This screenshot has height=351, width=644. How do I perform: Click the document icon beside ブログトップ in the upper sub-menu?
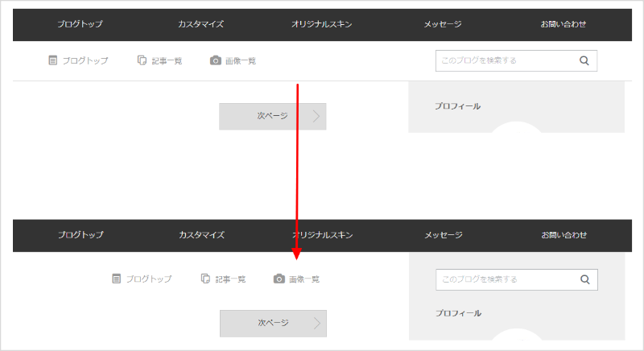[x=53, y=60]
